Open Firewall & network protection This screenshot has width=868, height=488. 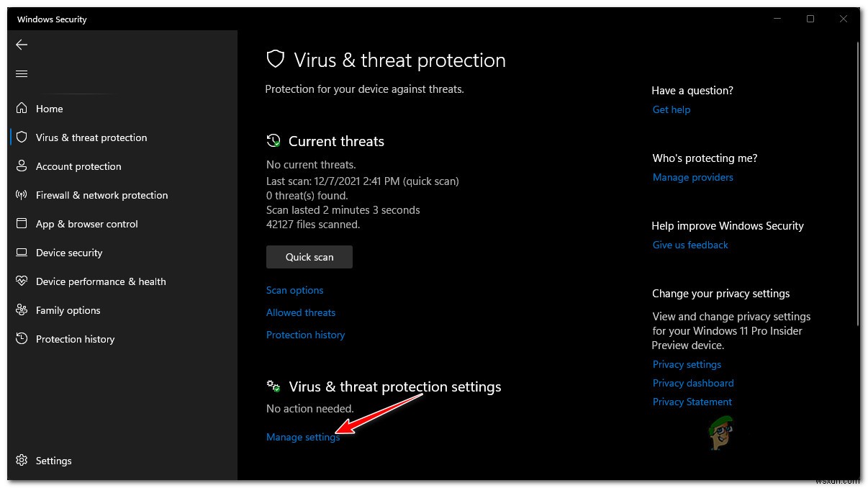pyautogui.click(x=101, y=195)
